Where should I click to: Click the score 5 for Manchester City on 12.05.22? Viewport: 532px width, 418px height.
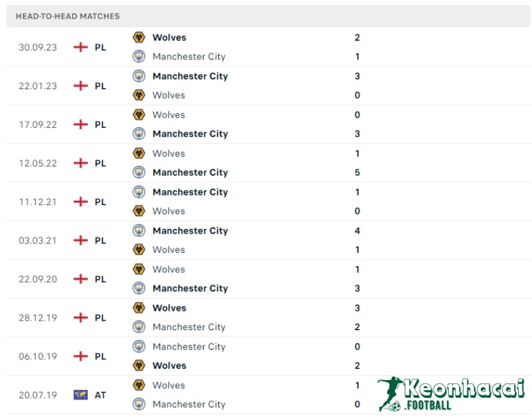pos(357,172)
